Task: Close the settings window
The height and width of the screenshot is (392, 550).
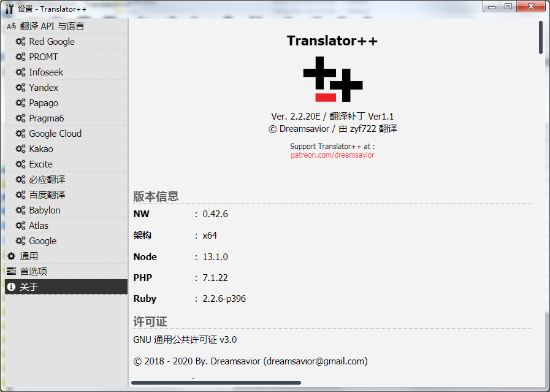Action: [x=532, y=7]
